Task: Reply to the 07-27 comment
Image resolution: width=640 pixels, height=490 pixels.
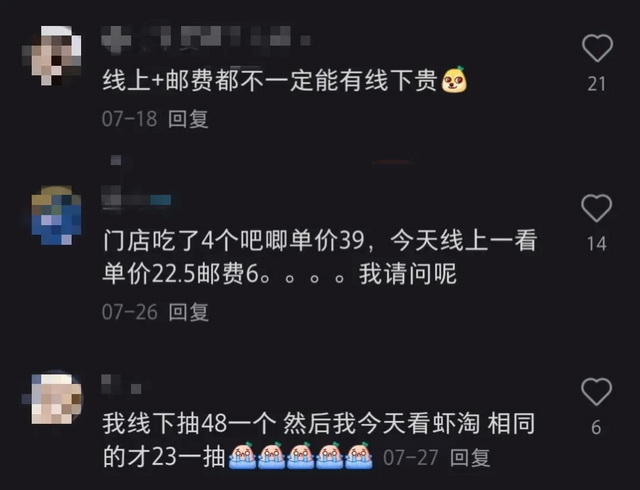Action: point(470,458)
